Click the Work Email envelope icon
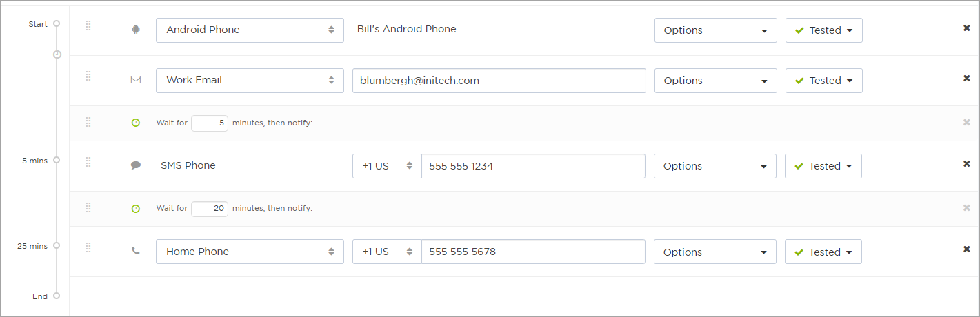Viewport: 980px width, 317px height. point(136,79)
